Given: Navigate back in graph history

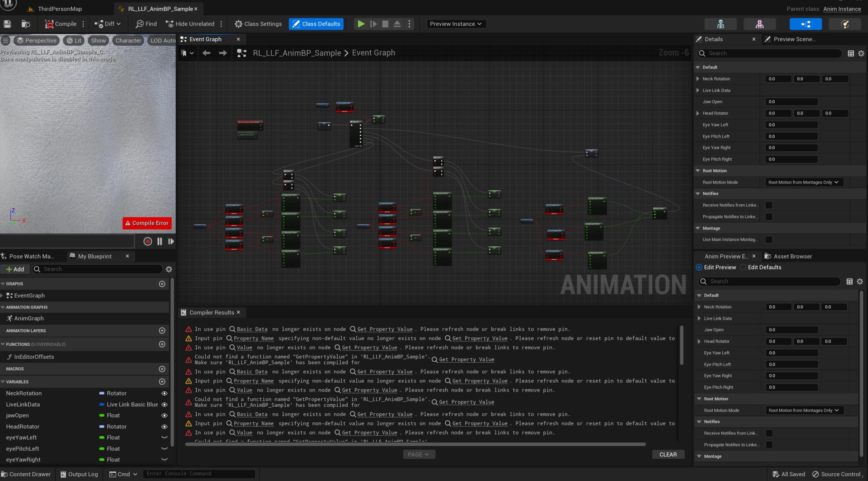Looking at the screenshot, I should click(206, 53).
